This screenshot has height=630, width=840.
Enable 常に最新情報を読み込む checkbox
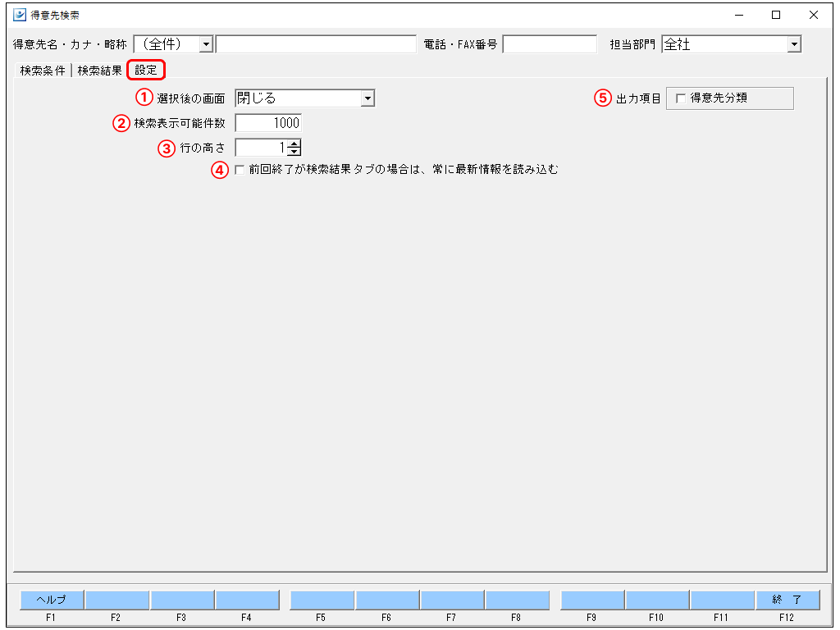pos(240,170)
